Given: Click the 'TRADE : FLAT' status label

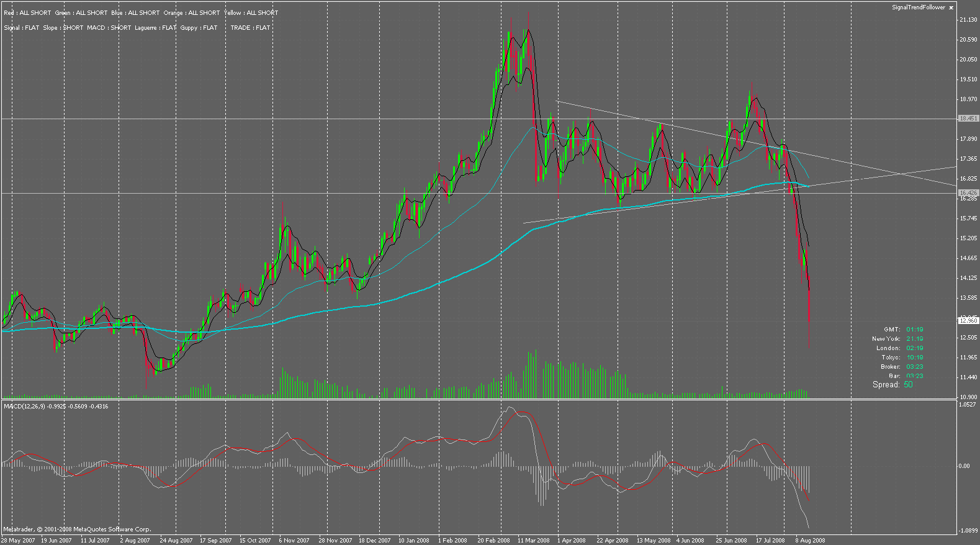Looking at the screenshot, I should point(250,28).
